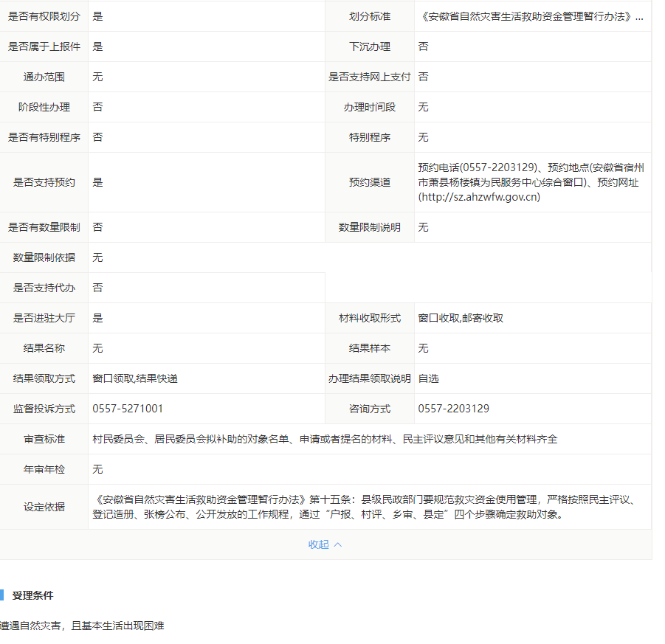The height and width of the screenshot is (644, 665).
Task: Click the 材料收取形式 value 窗口收取,邮寄收取
Action: tap(461, 318)
